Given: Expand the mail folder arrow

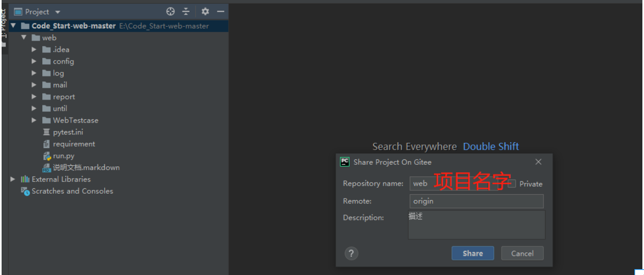Looking at the screenshot, I should (34, 85).
